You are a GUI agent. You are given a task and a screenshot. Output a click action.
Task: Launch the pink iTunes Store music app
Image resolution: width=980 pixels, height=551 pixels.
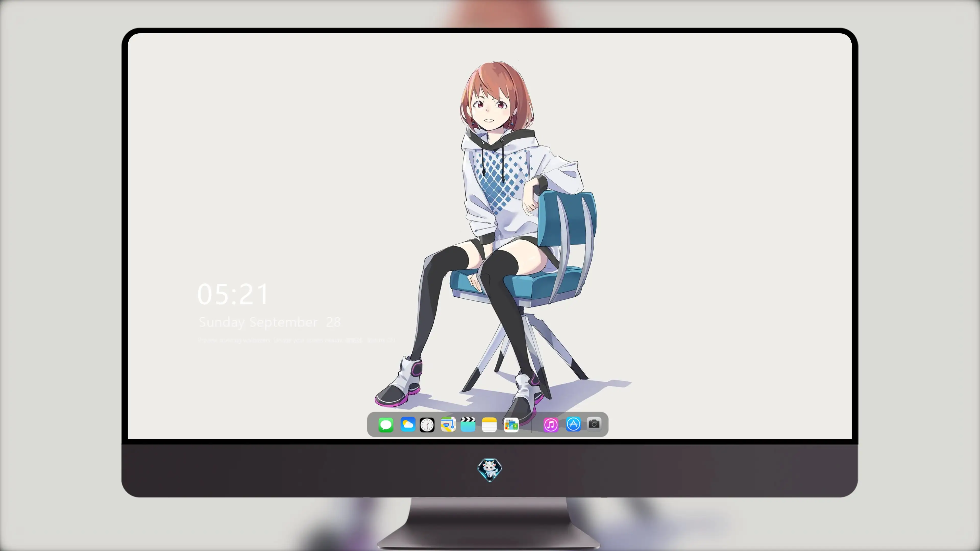[x=551, y=425]
